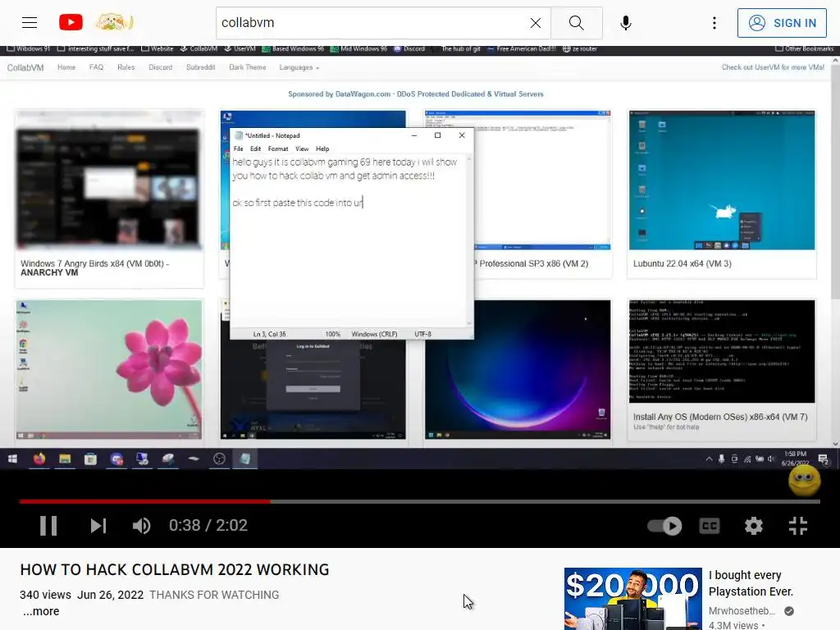Screen dimensions: 840x630
Task: Open the Windows 7 Angry Birds VM thumbnail
Action: 109,180
